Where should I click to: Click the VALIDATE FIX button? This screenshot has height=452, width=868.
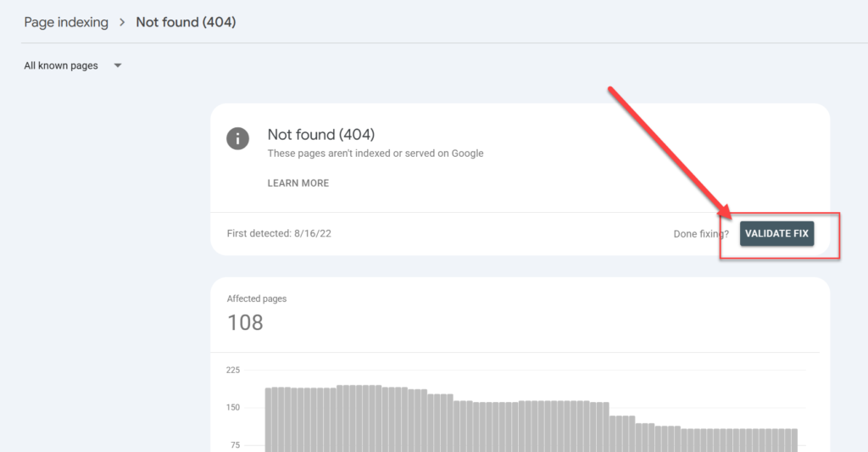coord(776,233)
